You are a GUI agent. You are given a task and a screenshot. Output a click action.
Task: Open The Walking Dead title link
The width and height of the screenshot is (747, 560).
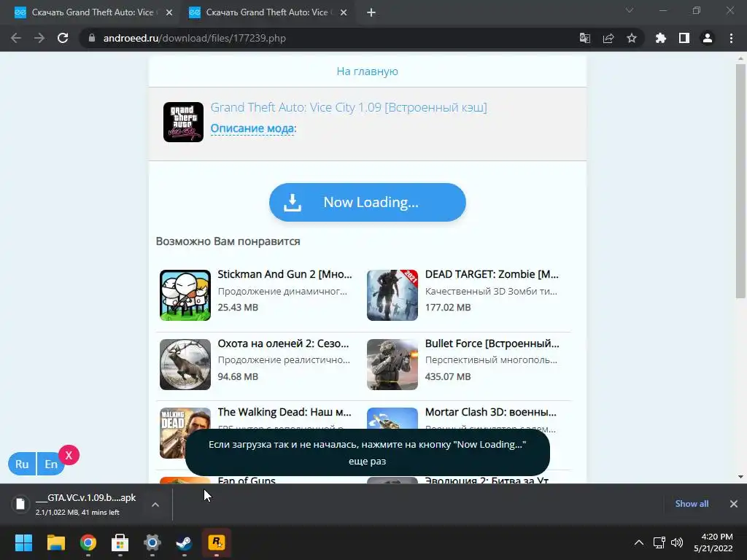pos(285,412)
